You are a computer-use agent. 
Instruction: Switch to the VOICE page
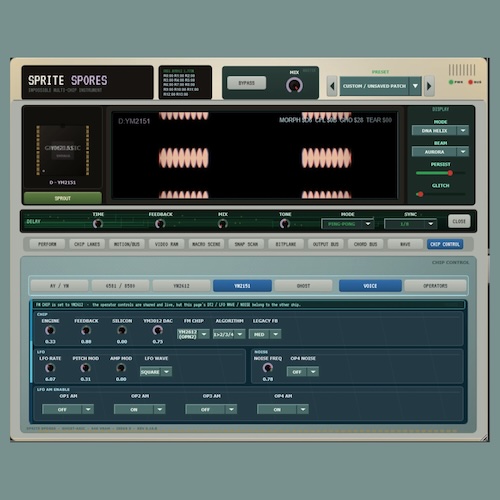(370, 286)
